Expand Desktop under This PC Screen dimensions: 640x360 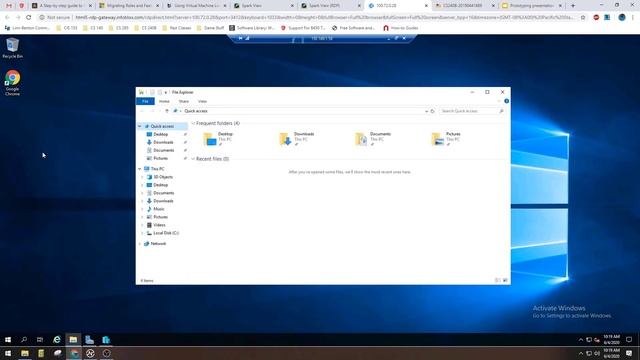(x=142, y=185)
